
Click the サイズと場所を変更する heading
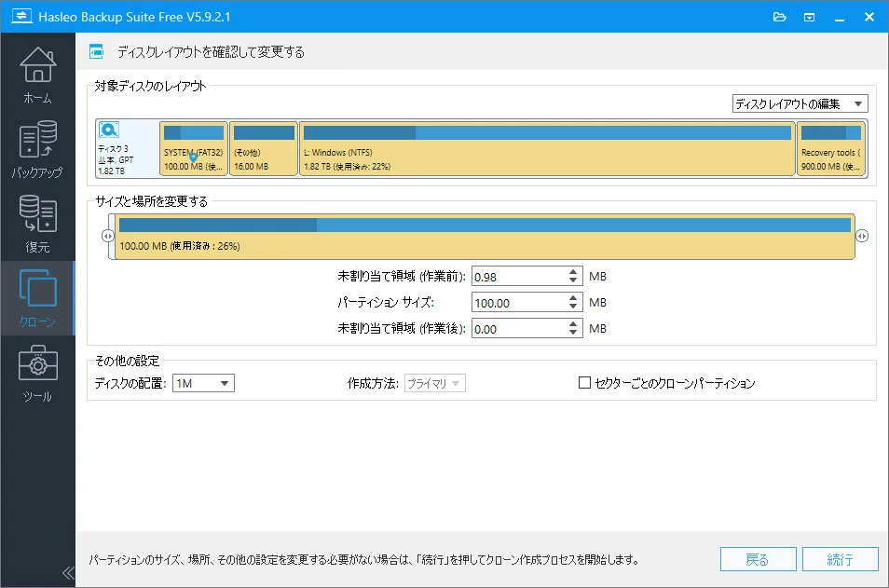click(151, 201)
